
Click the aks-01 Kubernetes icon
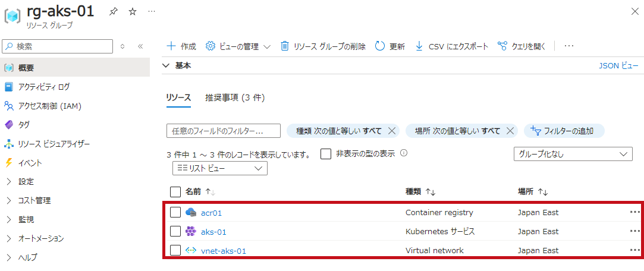coord(191,232)
